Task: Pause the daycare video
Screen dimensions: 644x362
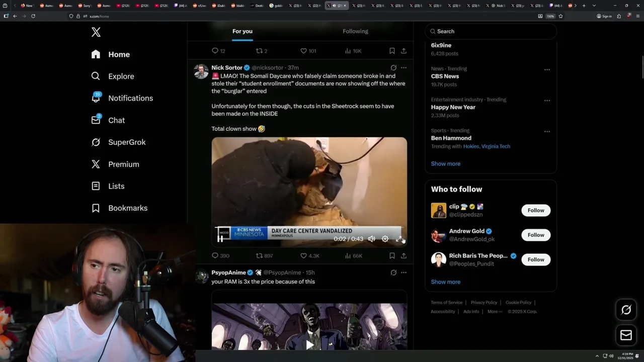Action: [x=220, y=239]
